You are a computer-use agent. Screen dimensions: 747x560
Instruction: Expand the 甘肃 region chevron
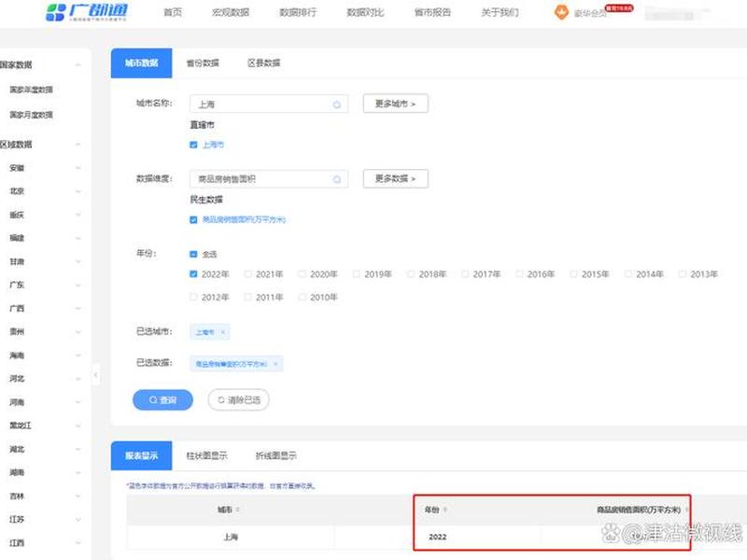click(x=78, y=261)
